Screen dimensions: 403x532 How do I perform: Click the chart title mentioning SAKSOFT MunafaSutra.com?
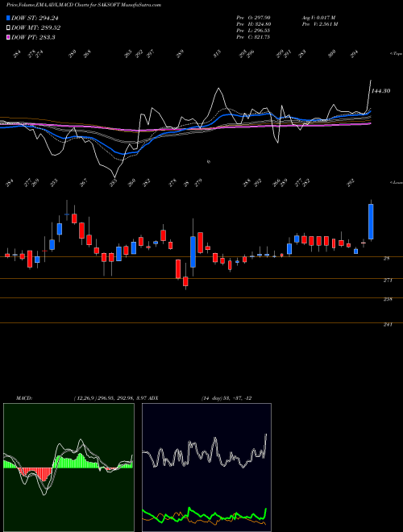[84, 5]
